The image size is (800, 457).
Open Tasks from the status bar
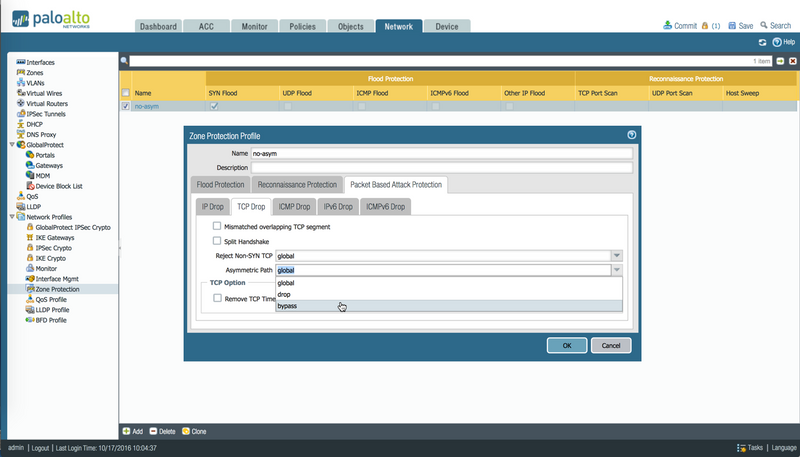click(x=742, y=448)
